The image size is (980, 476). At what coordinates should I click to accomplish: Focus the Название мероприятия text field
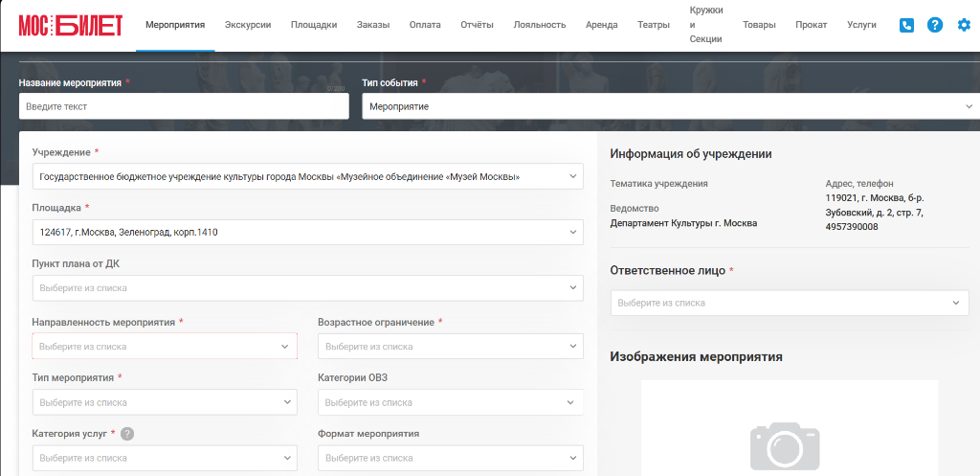[184, 106]
